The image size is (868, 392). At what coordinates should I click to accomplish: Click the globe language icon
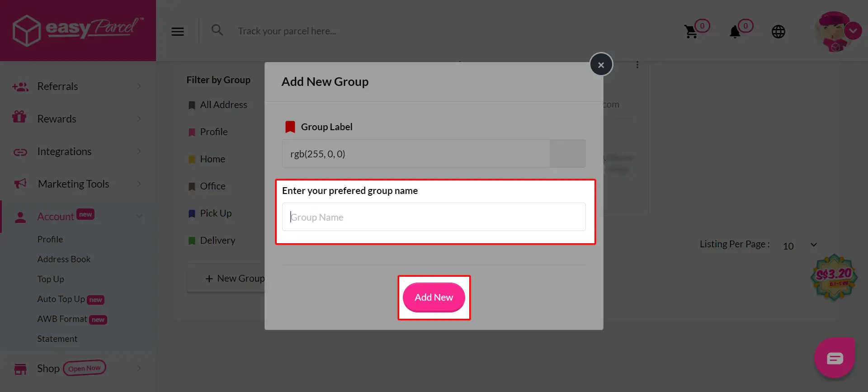778,32
